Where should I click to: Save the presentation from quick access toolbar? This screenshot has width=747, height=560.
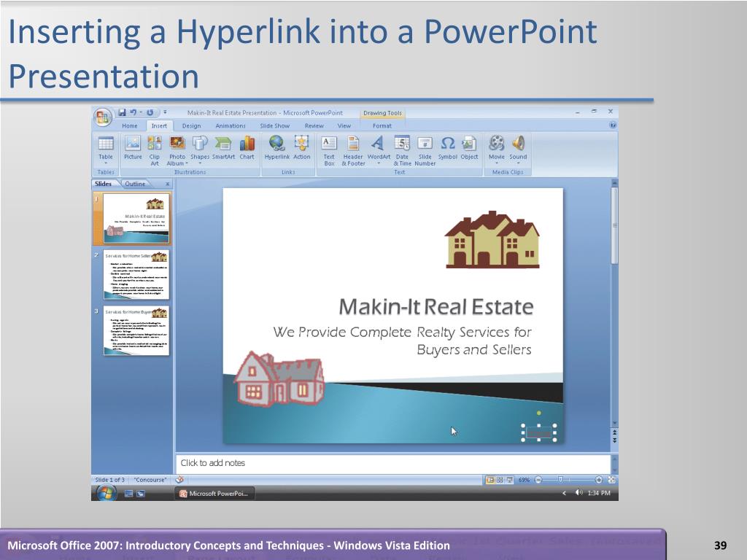[122, 112]
